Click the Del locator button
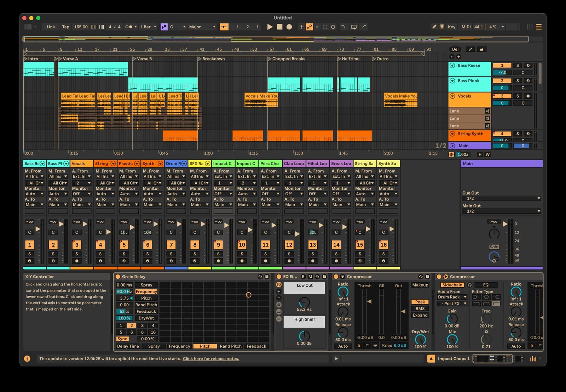Image resolution: width=566 pixels, height=392 pixels. click(x=455, y=49)
